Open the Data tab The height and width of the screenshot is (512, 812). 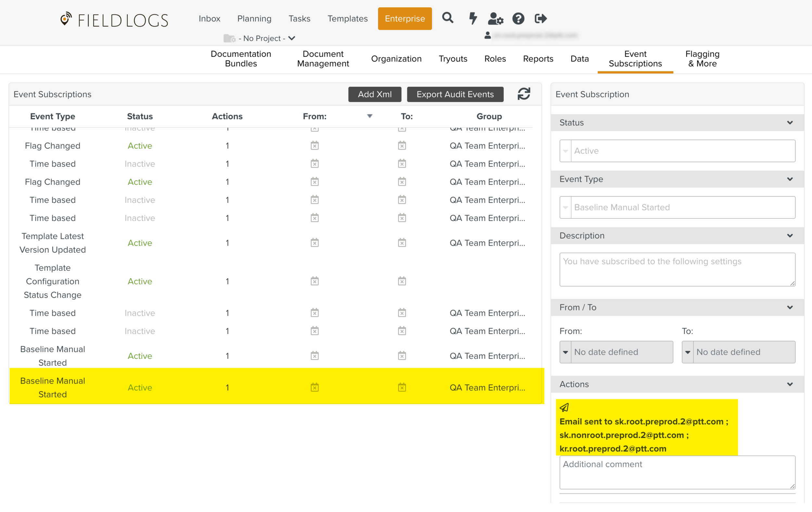(x=579, y=59)
